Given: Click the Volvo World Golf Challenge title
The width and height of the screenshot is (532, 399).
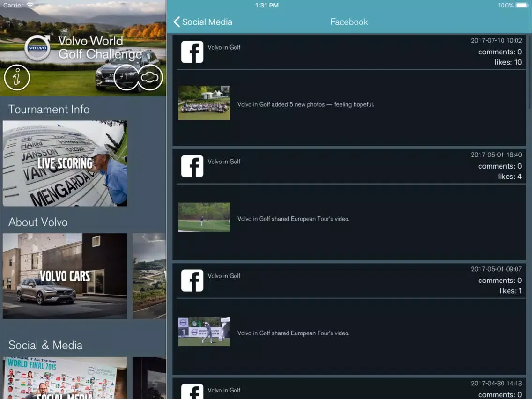Looking at the screenshot, I should (x=100, y=47).
